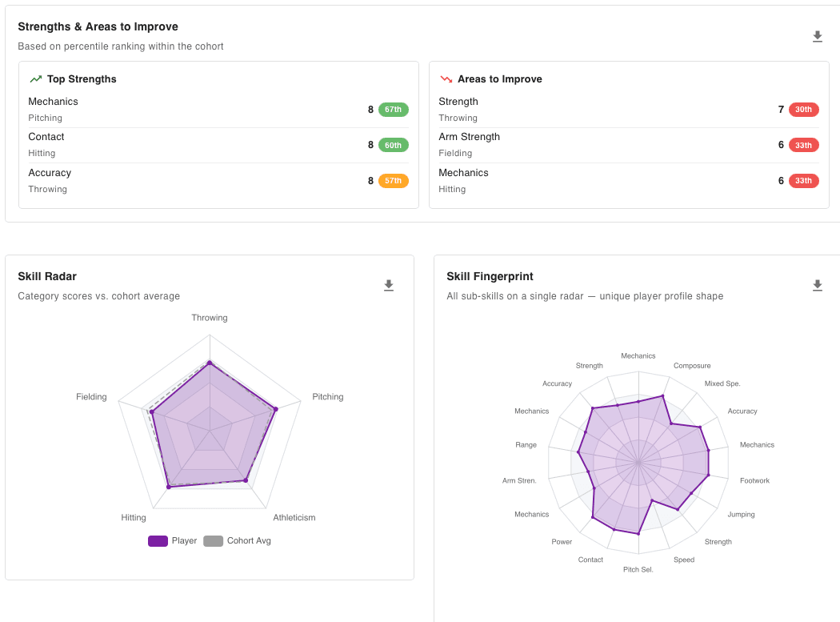The width and height of the screenshot is (840, 622).
Task: Click the download icon on Strengths card
Action: pos(817,36)
